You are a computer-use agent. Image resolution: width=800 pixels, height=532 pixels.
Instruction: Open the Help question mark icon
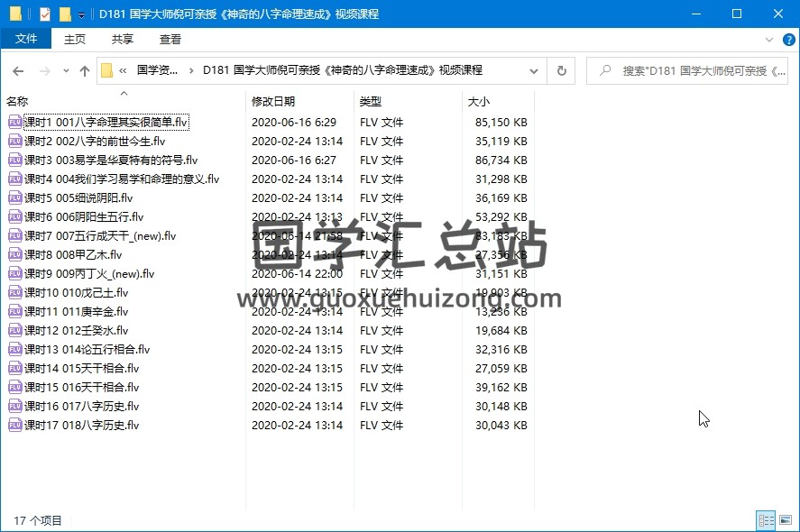pyautogui.click(x=787, y=40)
